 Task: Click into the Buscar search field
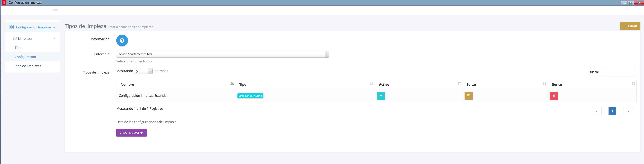tap(618, 72)
